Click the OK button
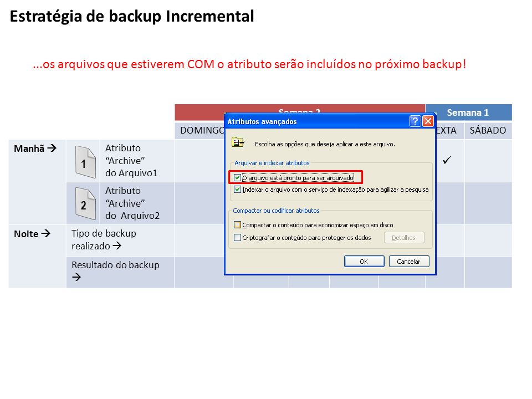Screen dimensions: 532x399 pos(364,261)
